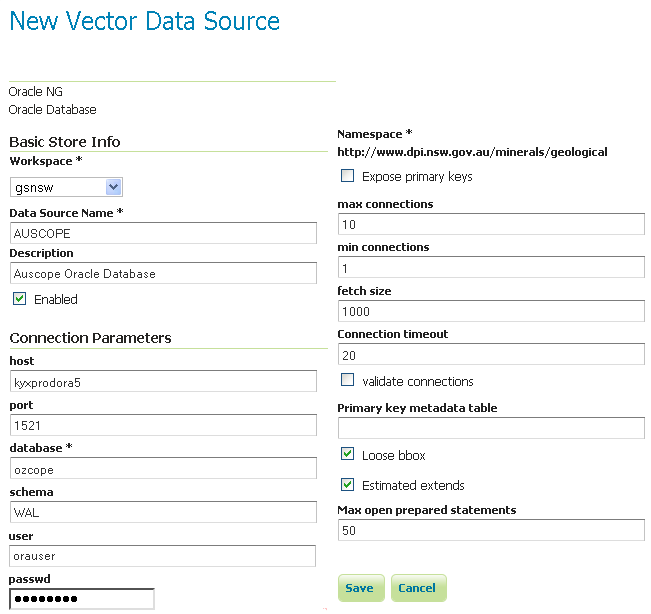
Task: Click the Connection timeout field
Action: click(491, 355)
